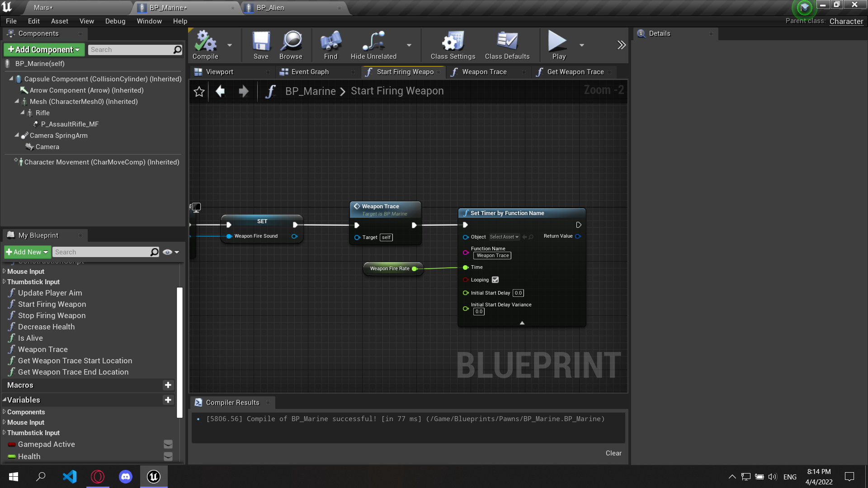Open Class Defaults from toolbar
Screen dimensions: 868x488
(x=507, y=45)
